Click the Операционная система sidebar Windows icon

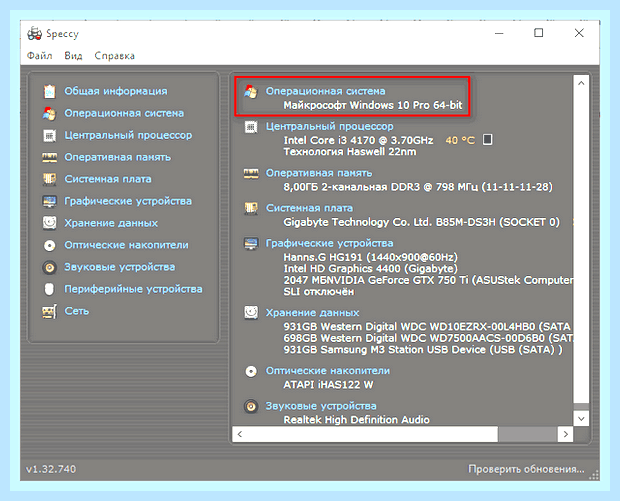click(49, 113)
